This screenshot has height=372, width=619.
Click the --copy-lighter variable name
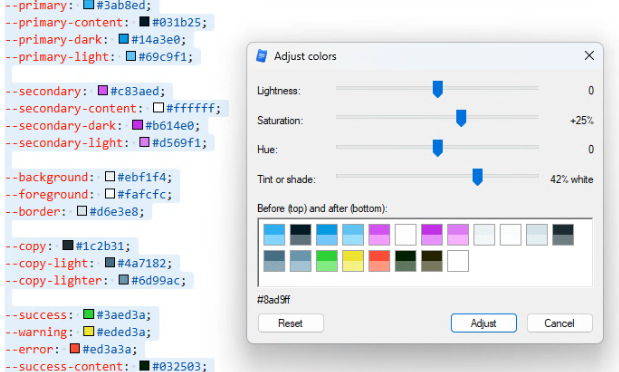pos(54,280)
